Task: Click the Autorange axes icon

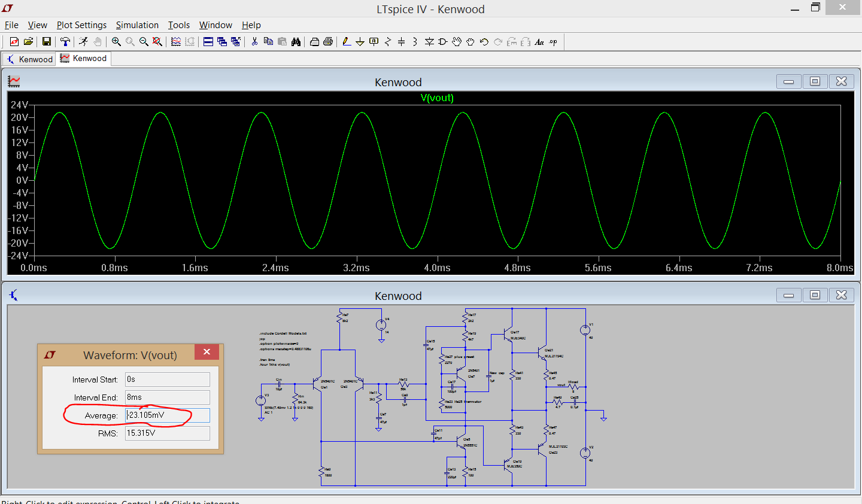Action: 190,41
